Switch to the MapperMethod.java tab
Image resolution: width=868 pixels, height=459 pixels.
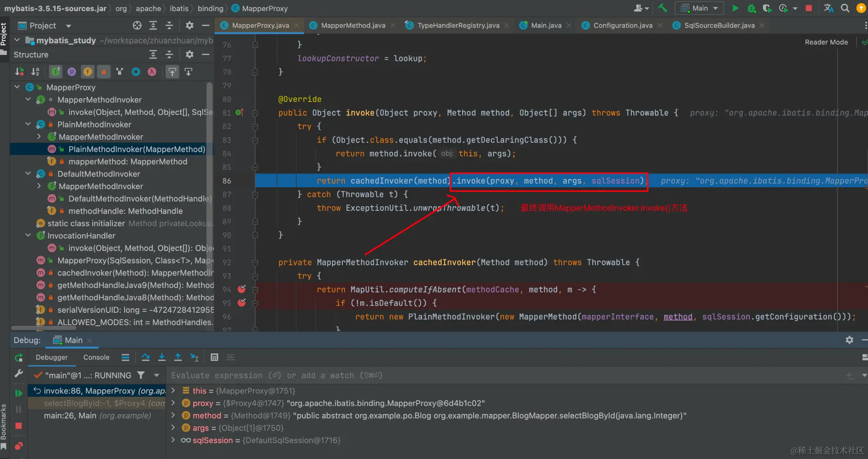click(x=353, y=25)
